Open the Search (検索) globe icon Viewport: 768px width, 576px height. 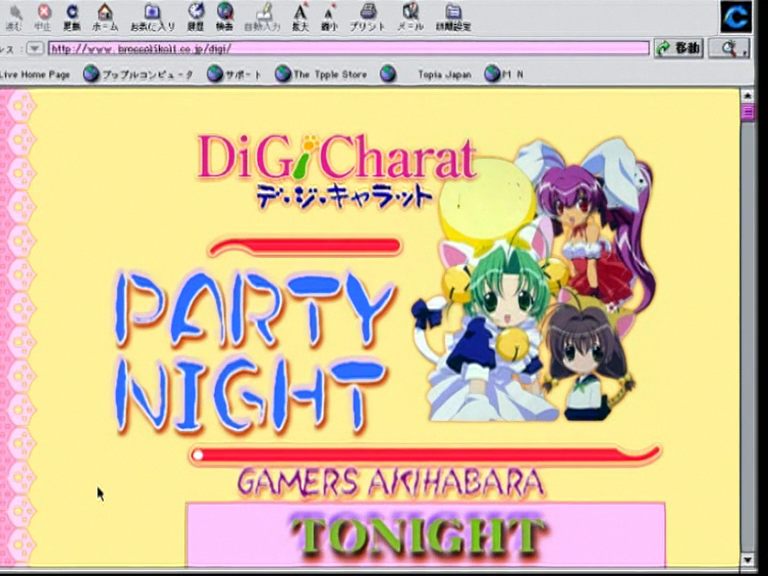tap(225, 16)
